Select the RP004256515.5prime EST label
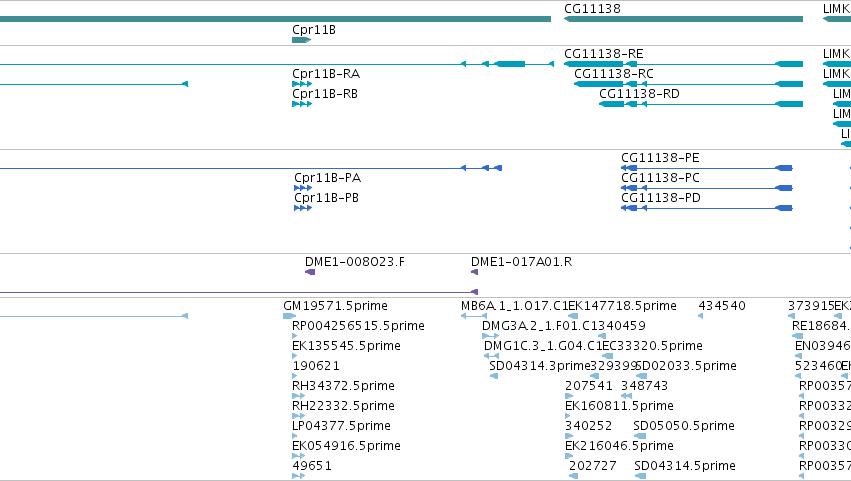This screenshot has height=481, width=851. (x=358, y=326)
